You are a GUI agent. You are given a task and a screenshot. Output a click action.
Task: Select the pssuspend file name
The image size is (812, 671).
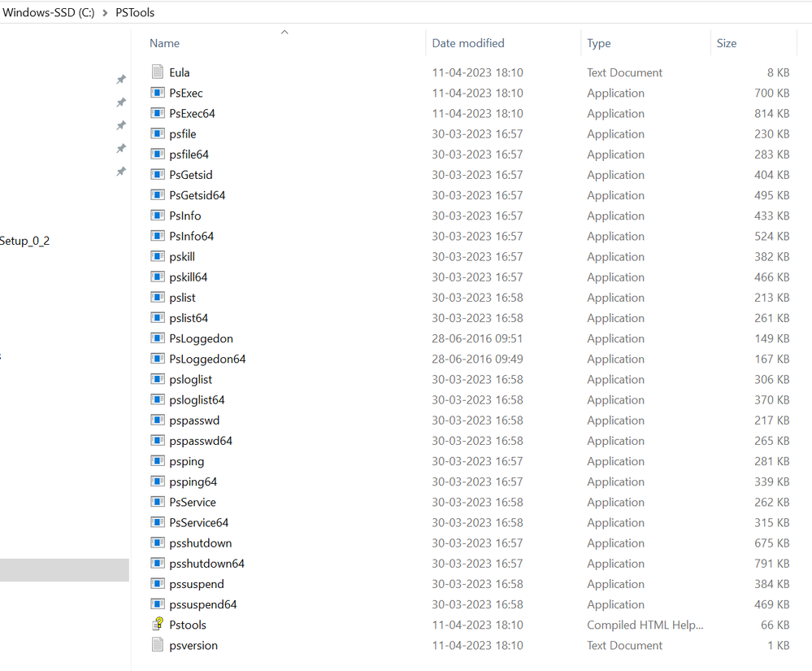196,584
